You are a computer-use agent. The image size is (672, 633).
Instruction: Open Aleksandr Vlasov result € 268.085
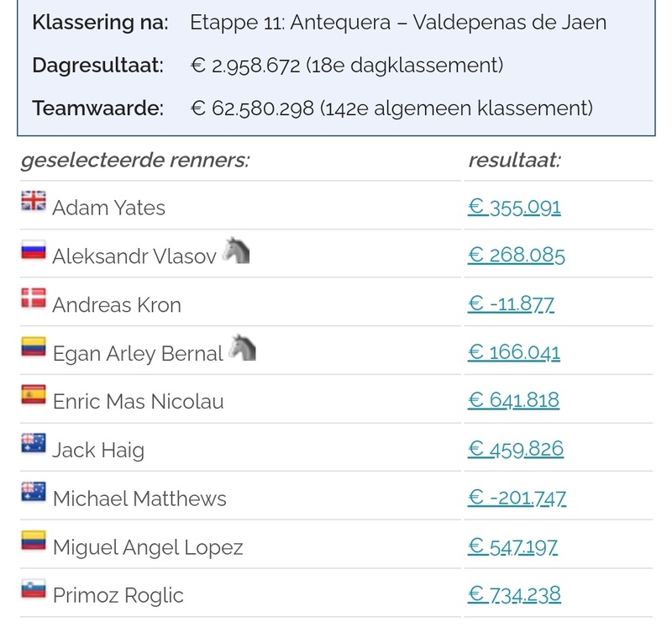click(x=516, y=256)
